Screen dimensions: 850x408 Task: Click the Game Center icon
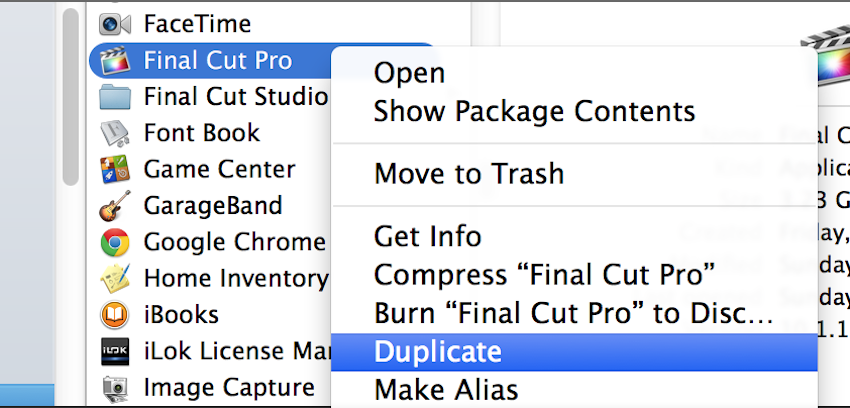point(116,169)
